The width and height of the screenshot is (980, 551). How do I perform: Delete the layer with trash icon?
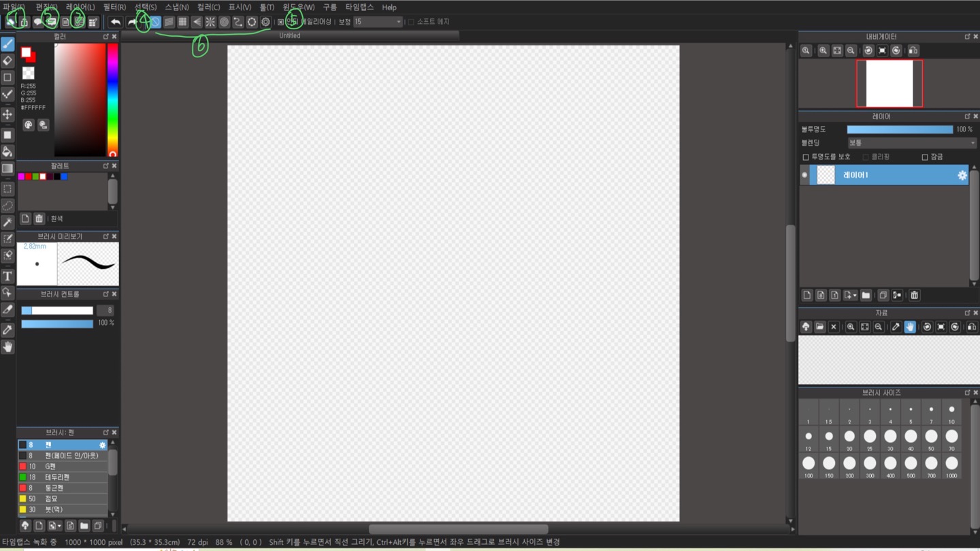click(x=914, y=295)
